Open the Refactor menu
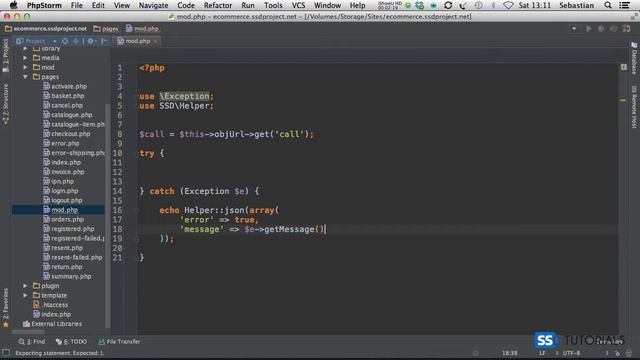The height and width of the screenshot is (360, 640). point(218,5)
